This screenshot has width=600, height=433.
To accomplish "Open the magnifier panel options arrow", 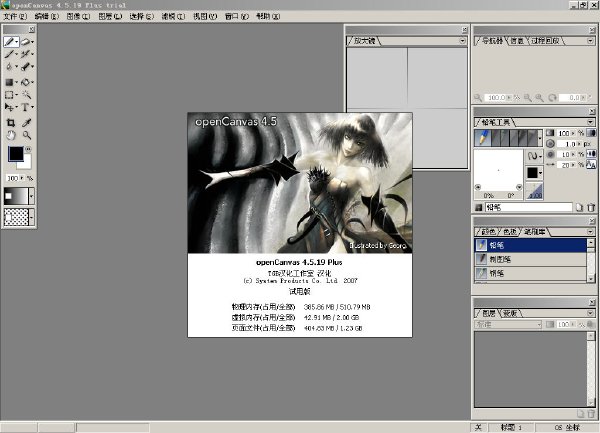I will point(463,41).
